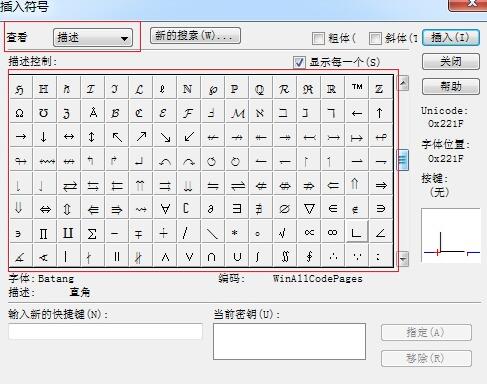Image resolution: width=487 pixels, height=384 pixels.
Task: Click the WinAllCodePages encoding text
Action: point(317,279)
